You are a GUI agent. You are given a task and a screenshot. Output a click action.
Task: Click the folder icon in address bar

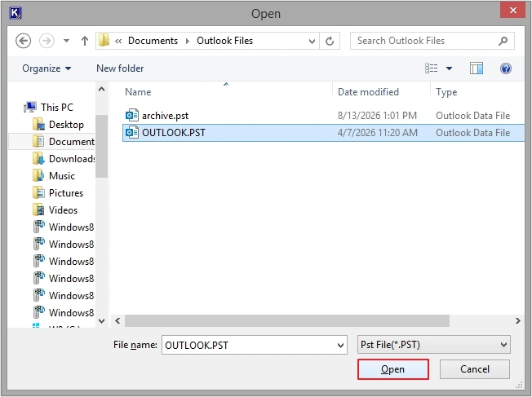(x=104, y=41)
